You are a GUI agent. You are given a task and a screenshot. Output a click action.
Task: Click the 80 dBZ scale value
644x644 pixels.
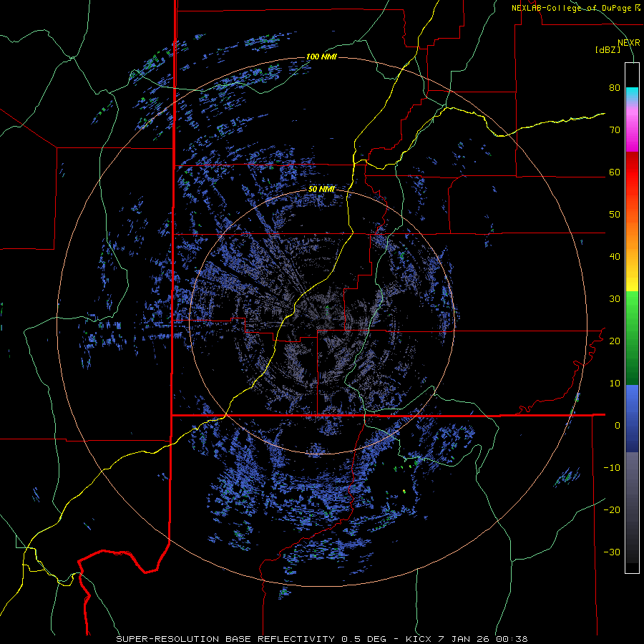click(x=615, y=88)
